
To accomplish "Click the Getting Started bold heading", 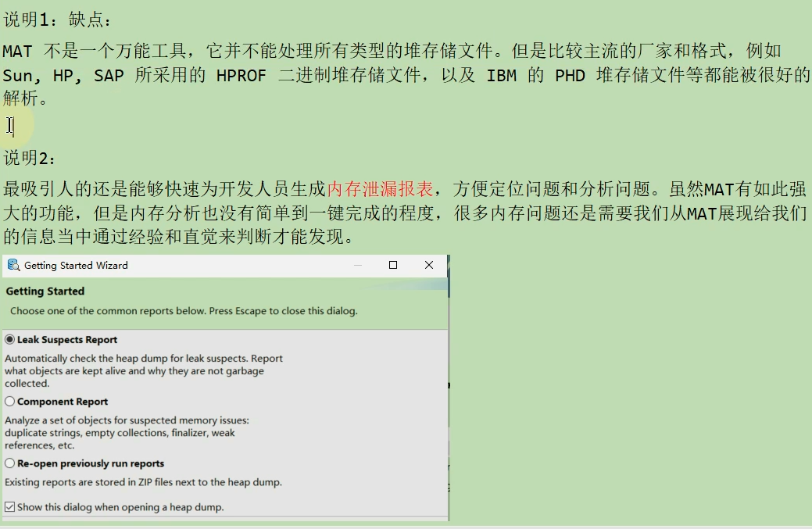I will point(45,291).
